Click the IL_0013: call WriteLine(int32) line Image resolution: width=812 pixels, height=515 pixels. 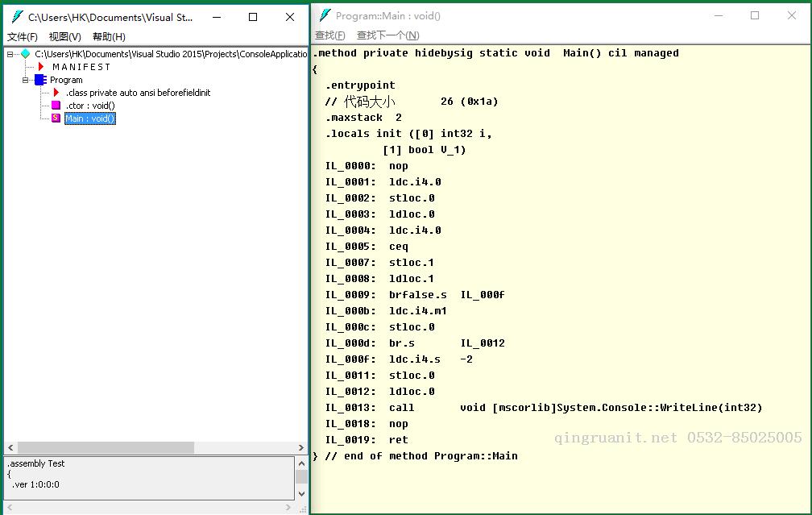(x=544, y=408)
